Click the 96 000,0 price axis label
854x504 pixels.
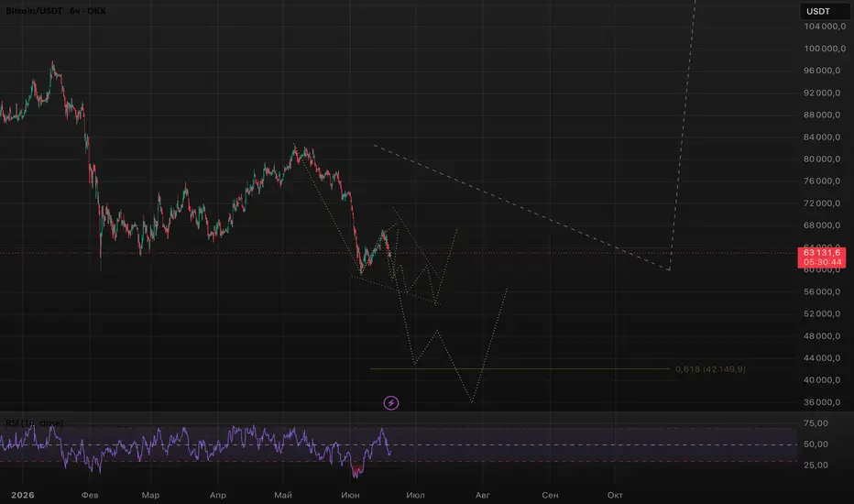tap(822, 71)
